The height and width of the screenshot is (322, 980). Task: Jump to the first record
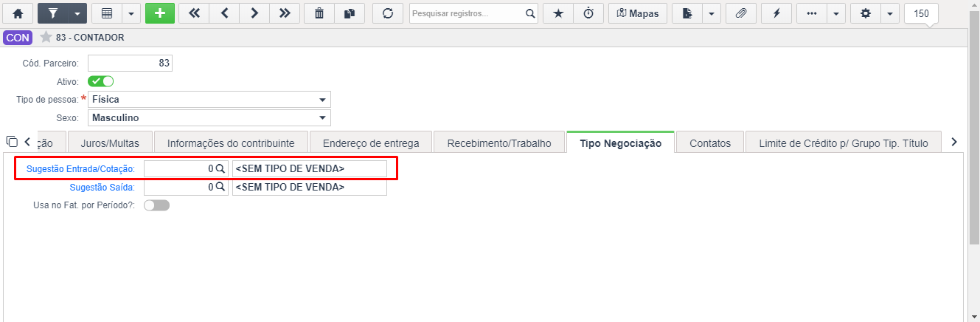pyautogui.click(x=194, y=13)
